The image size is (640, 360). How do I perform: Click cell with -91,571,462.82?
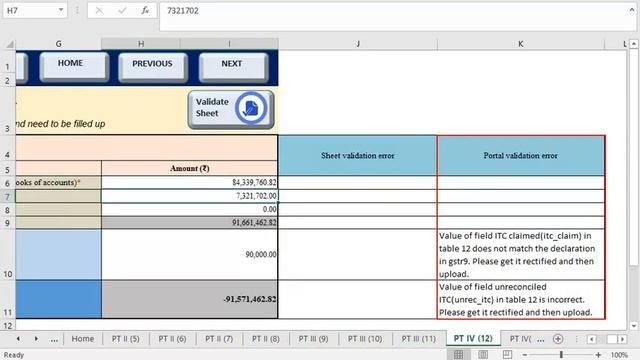pyautogui.click(x=189, y=299)
